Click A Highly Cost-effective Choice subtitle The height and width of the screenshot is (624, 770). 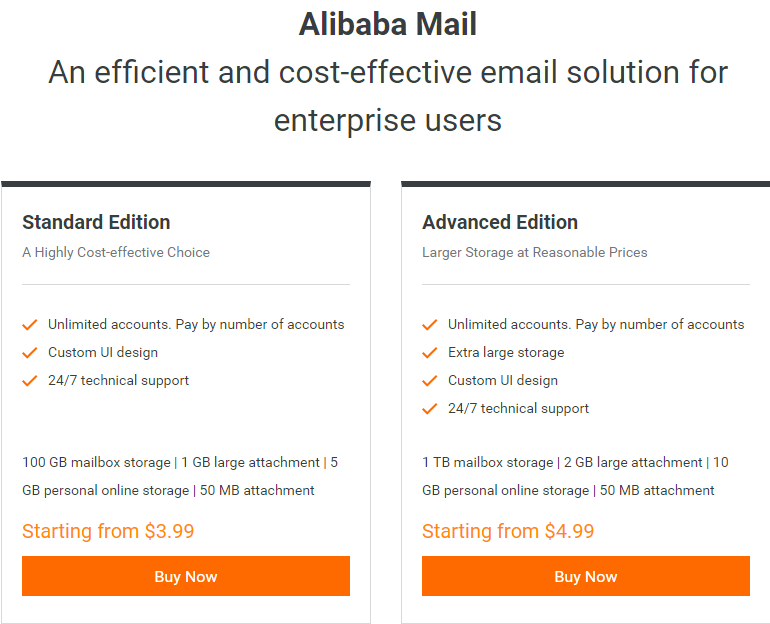click(116, 252)
